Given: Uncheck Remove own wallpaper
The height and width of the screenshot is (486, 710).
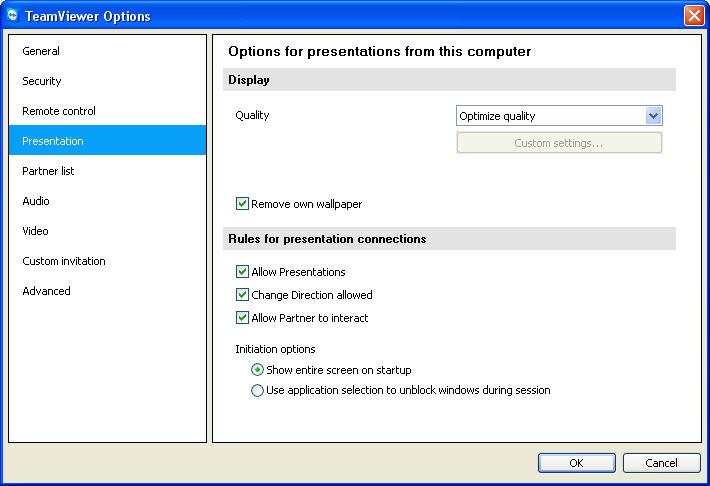Looking at the screenshot, I should pos(242,204).
